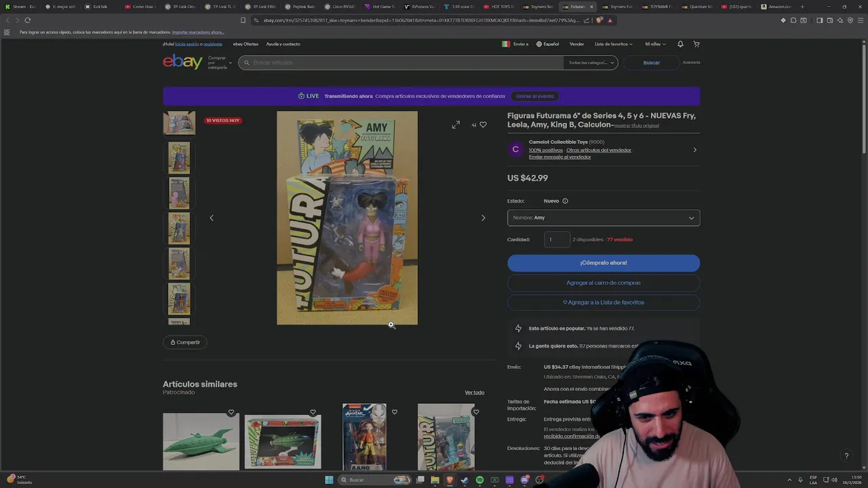Click the browser address bar URL
Image resolution: width=868 pixels, height=488 pixels.
[420, 20]
